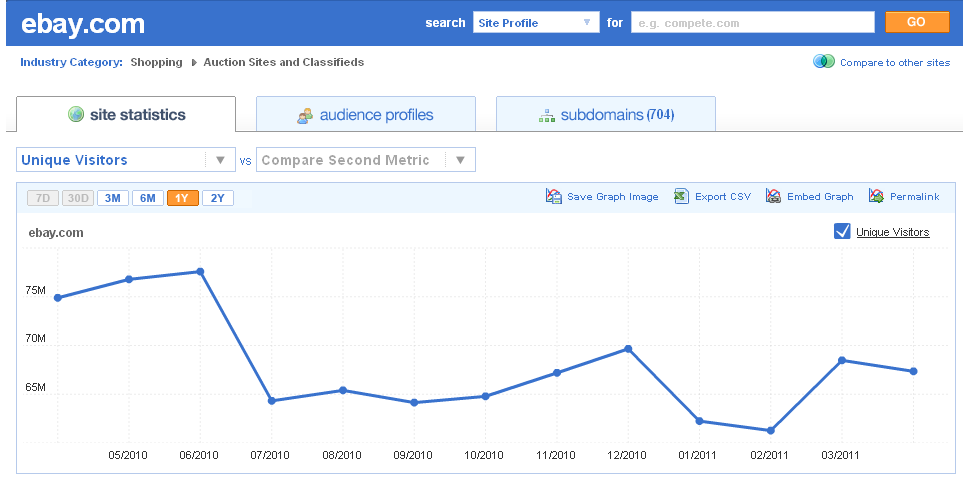
Task: Click the globe icon on site statistics tab
Action: pos(76,114)
